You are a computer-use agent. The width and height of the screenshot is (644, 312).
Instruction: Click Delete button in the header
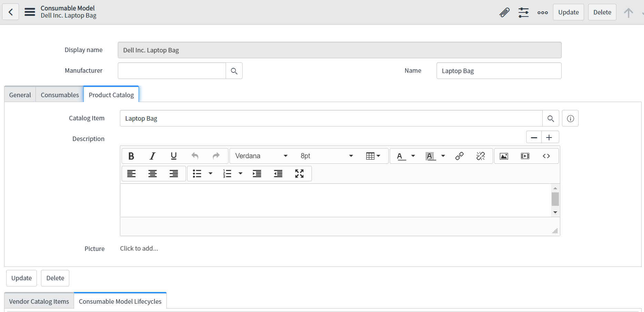602,12
